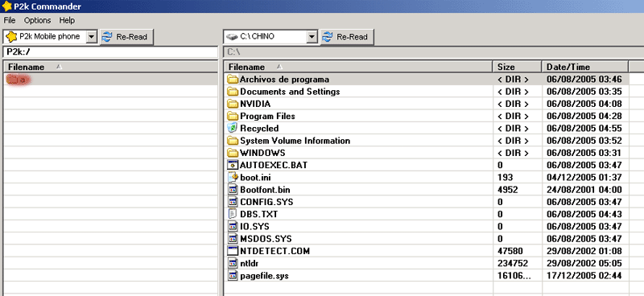Click the NTDETECT.COM file icon
Screen dimensions: 644x296
[x=233, y=251]
